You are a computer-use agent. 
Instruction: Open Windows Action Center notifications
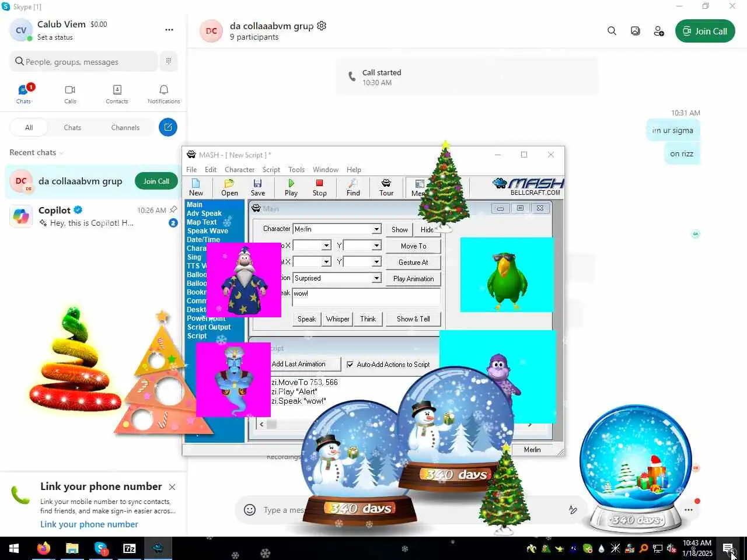pos(728,548)
